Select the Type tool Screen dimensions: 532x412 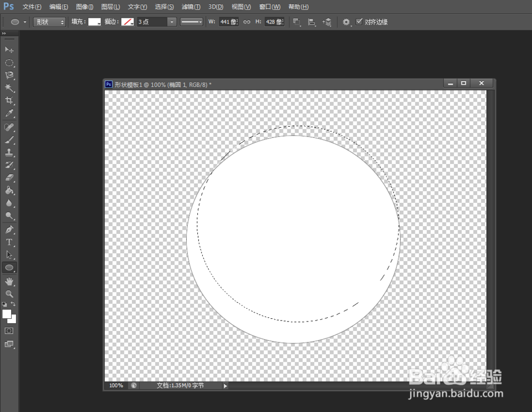pos(9,242)
